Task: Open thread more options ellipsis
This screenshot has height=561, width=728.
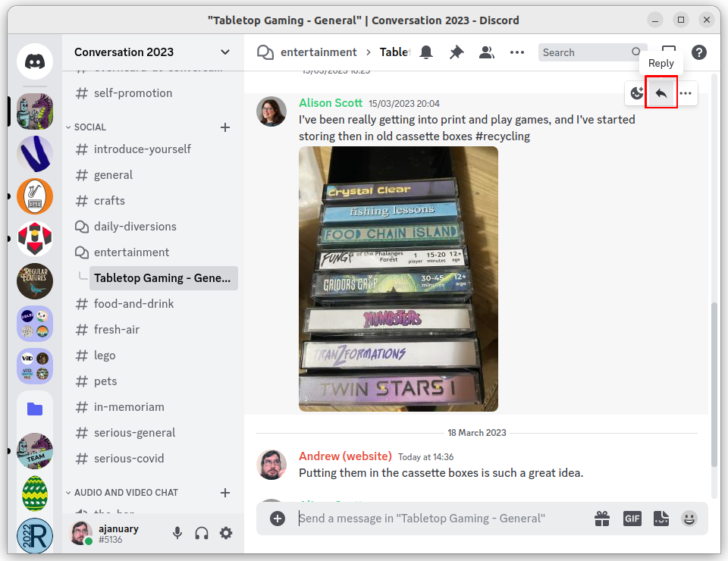Action: pos(516,52)
